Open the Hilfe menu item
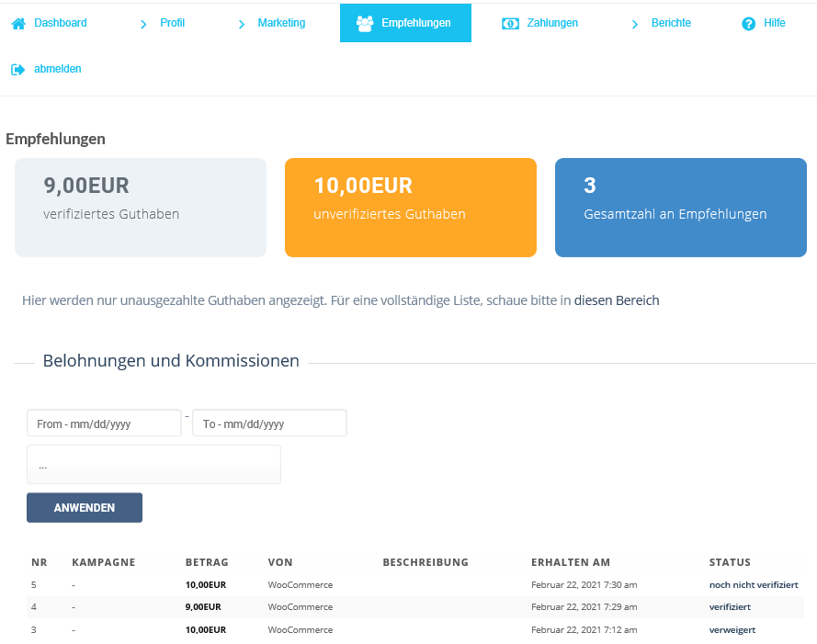The image size is (817, 644). pos(775,23)
